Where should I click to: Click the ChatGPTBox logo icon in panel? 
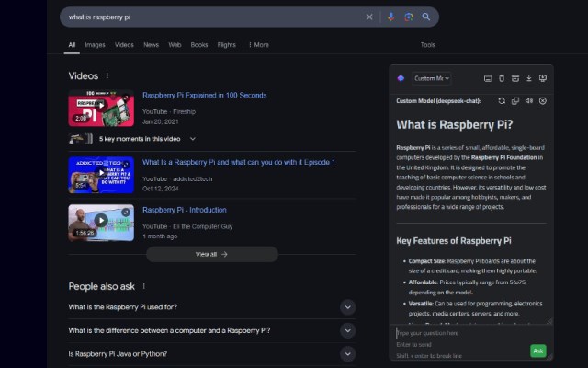point(401,78)
